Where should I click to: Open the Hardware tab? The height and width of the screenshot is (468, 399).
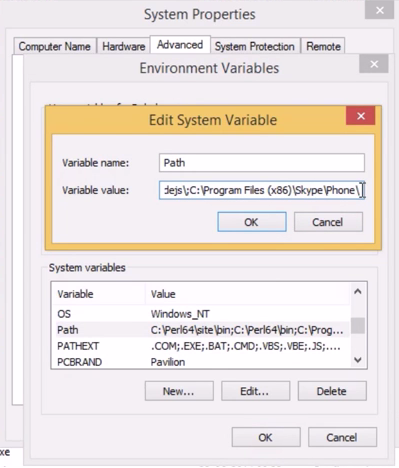point(123,46)
